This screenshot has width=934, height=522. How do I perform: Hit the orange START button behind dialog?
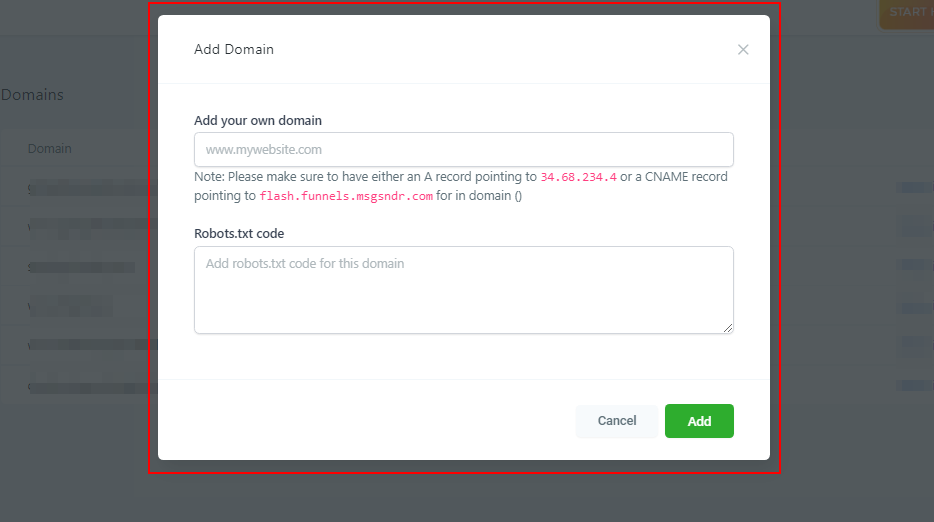click(906, 13)
